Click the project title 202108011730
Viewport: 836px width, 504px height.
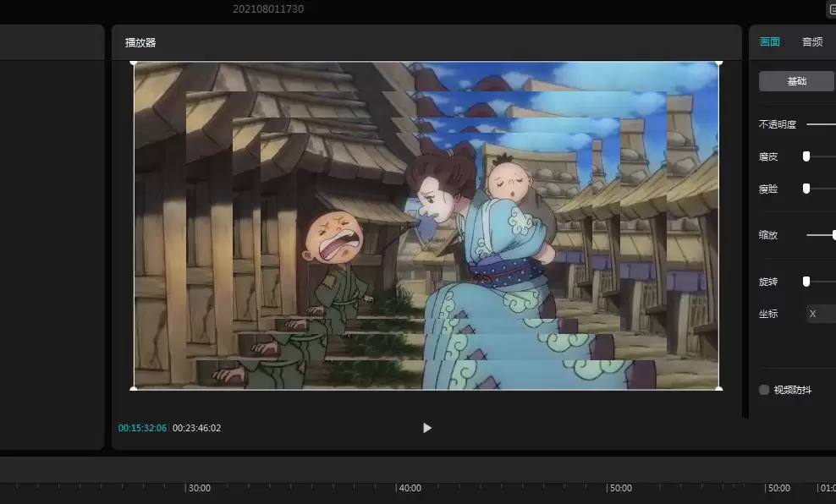[x=267, y=9]
